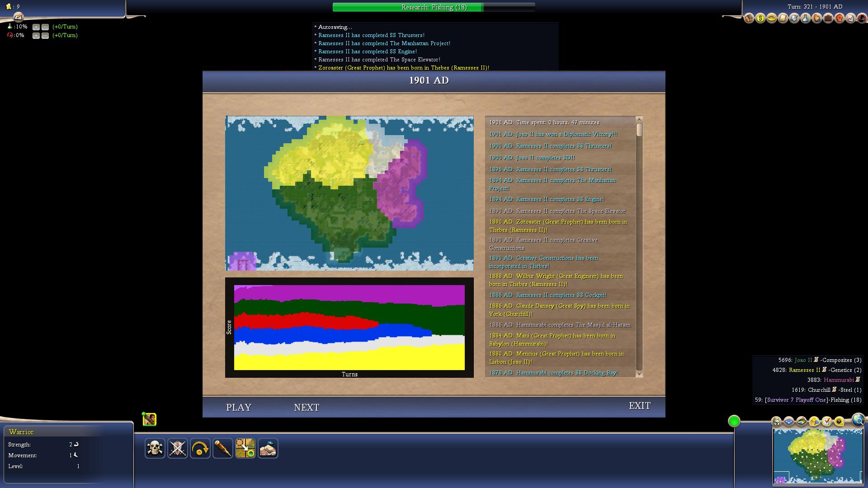Click the PLAY replay button

(x=239, y=407)
